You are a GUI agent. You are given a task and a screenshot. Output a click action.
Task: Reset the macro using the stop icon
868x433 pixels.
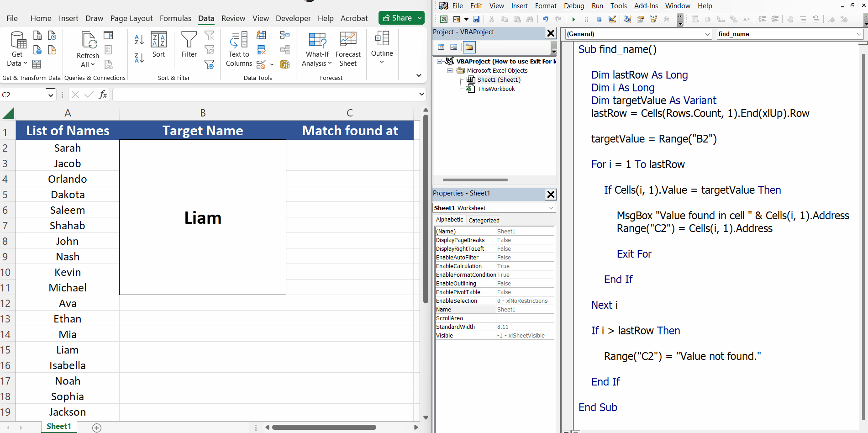click(599, 19)
